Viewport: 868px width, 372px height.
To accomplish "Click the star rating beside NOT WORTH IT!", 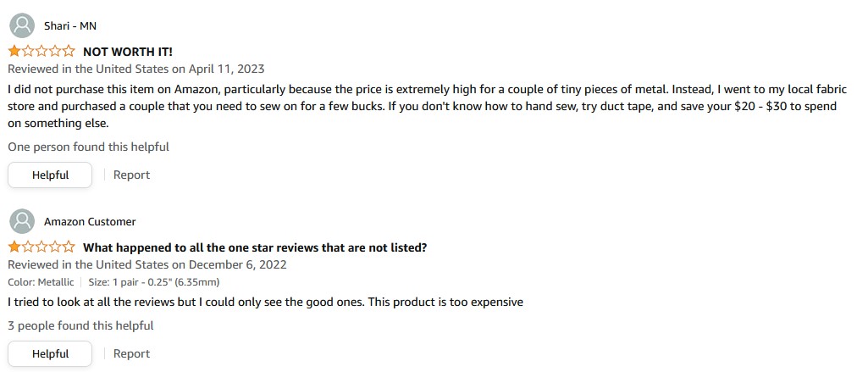I will [x=41, y=52].
